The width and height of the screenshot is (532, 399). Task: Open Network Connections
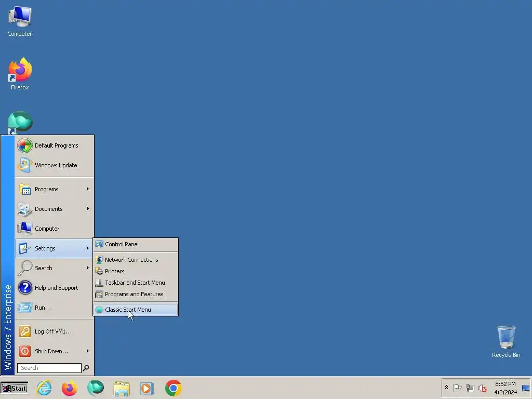click(136, 260)
